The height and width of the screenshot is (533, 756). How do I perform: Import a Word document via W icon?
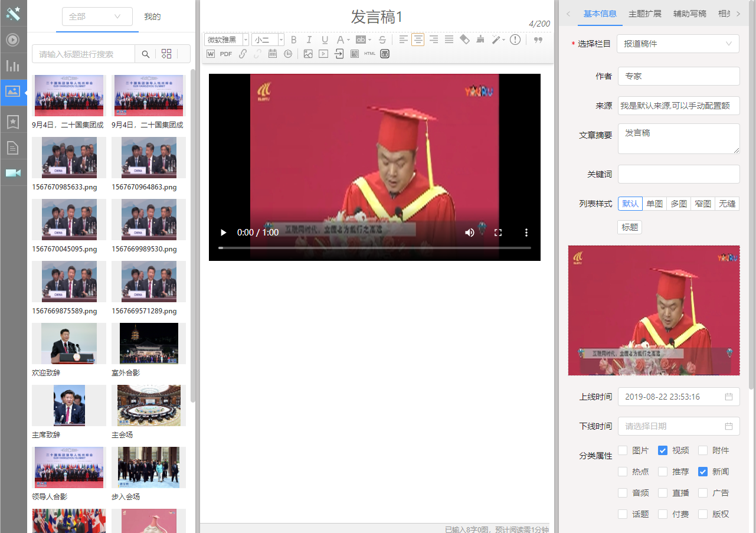(x=210, y=54)
